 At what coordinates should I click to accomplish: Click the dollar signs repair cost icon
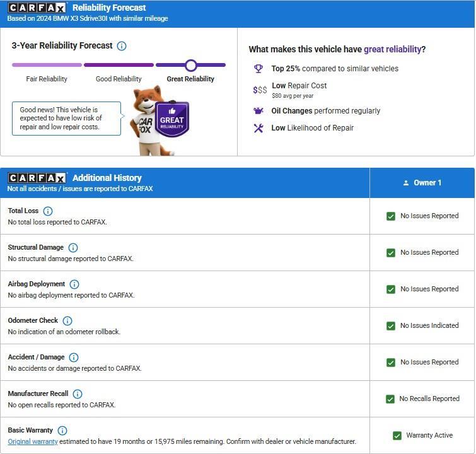(x=260, y=90)
